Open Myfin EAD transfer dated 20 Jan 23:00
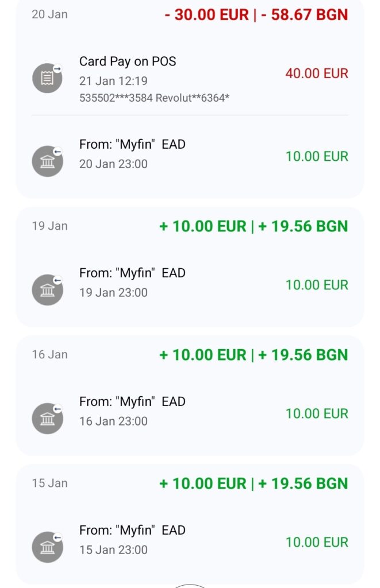 tap(132, 145)
